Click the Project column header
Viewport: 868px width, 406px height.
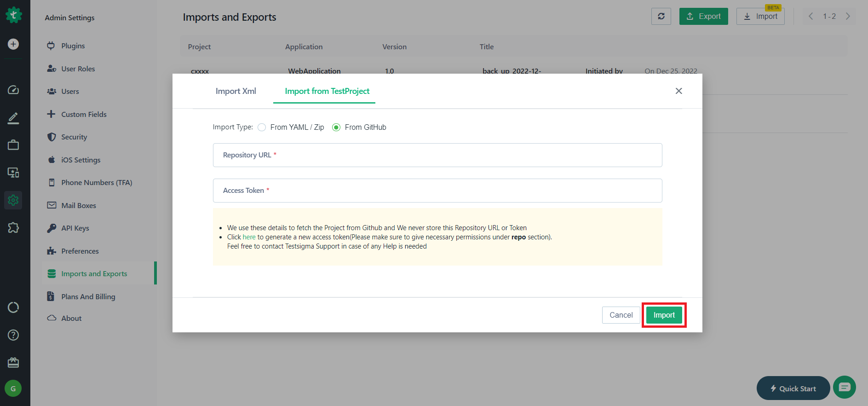(x=199, y=46)
